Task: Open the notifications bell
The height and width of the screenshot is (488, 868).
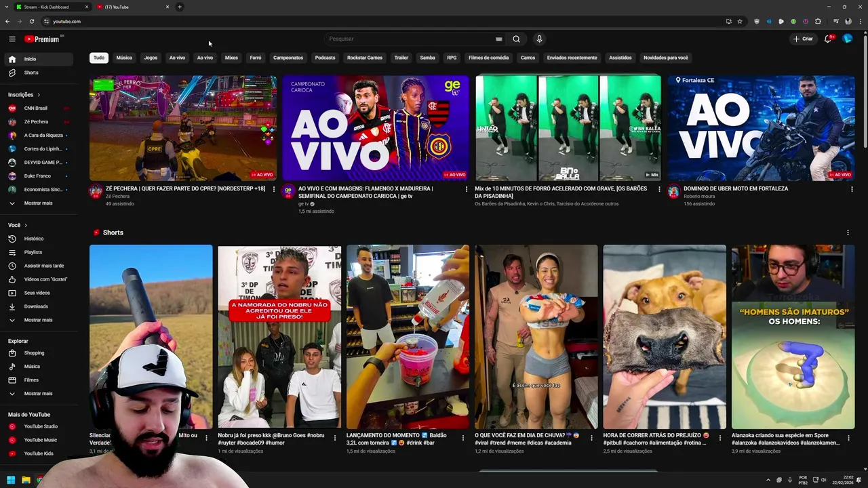Action: click(828, 39)
